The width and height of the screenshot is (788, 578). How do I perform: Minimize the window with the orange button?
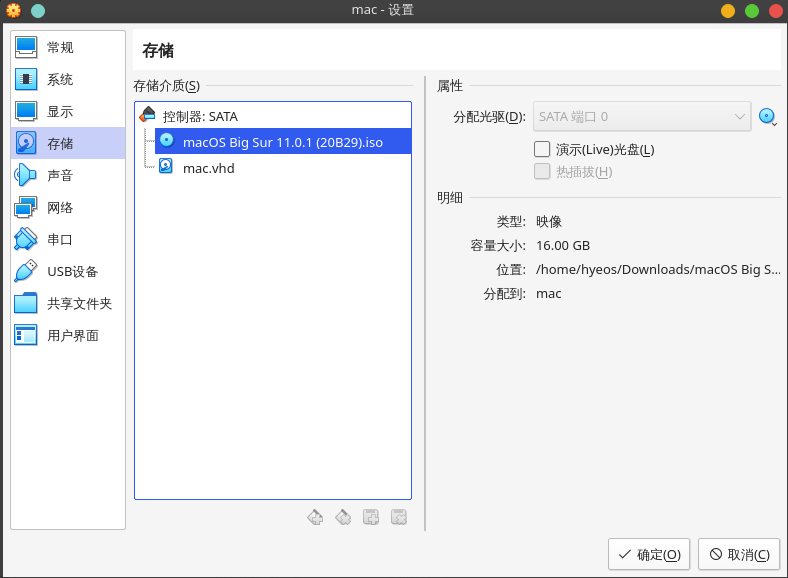(x=728, y=11)
